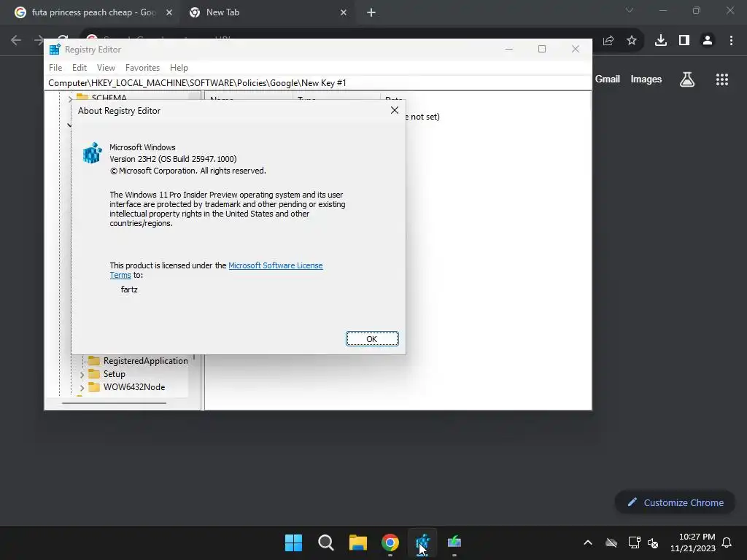The image size is (747, 560).
Task: Open the taskbar clock and date
Action: (x=693, y=542)
